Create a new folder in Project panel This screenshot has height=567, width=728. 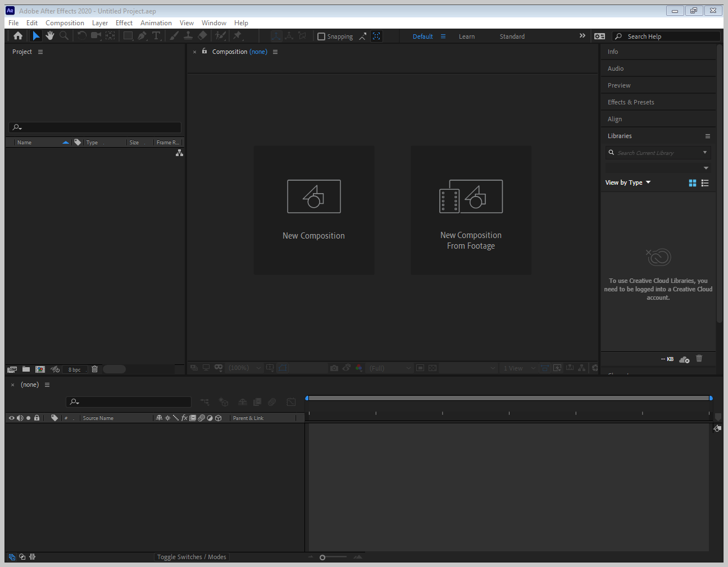click(26, 369)
